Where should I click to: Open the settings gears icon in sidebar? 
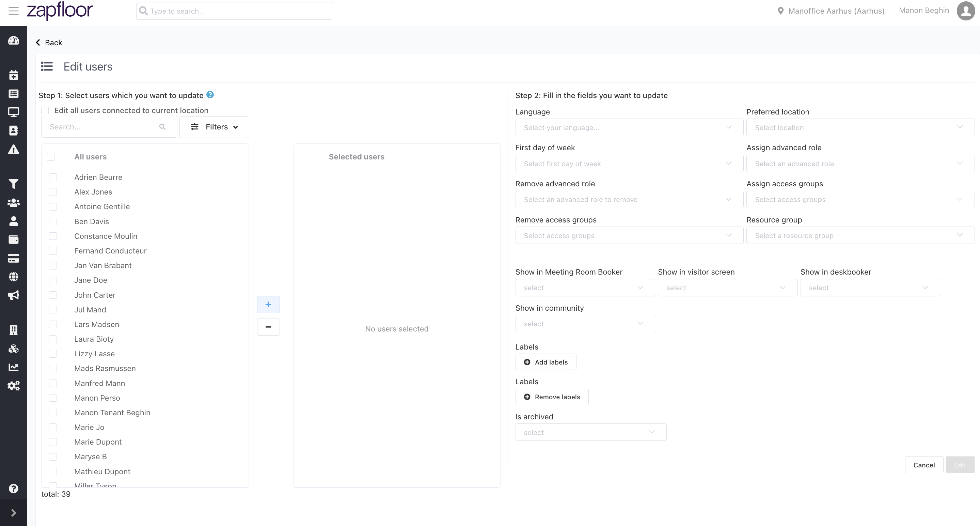(14, 386)
